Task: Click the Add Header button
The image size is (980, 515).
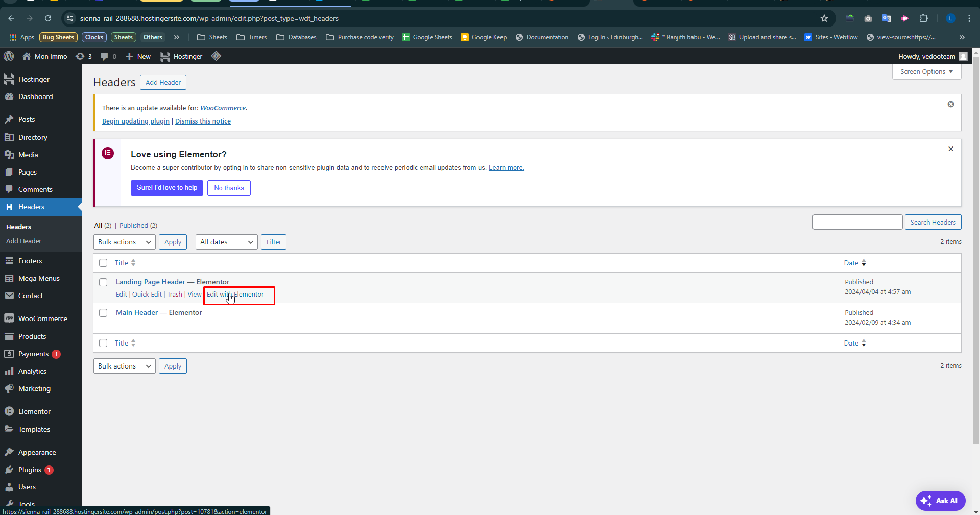Action: click(x=163, y=82)
